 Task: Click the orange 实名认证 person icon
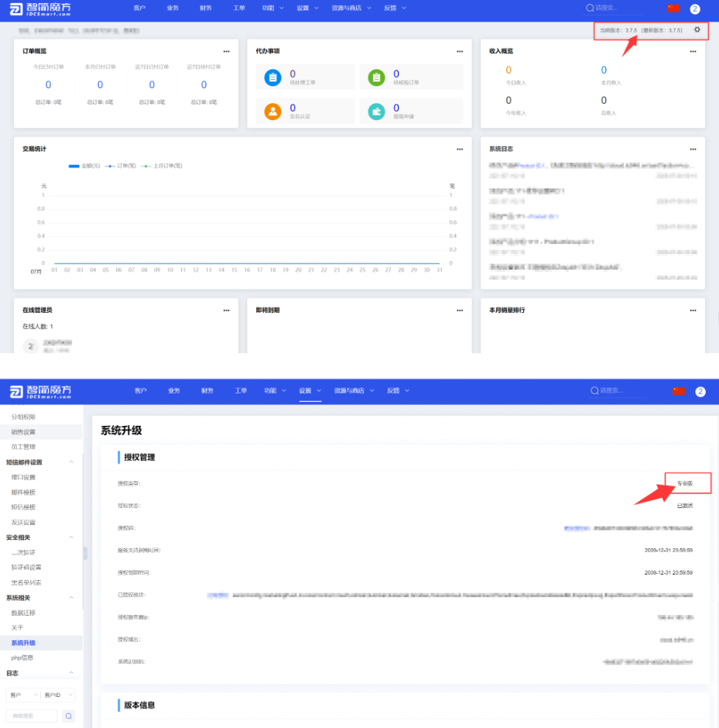tap(272, 112)
